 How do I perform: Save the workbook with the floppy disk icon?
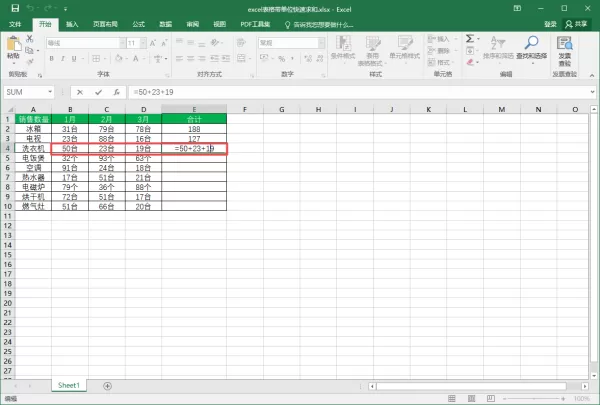pos(15,8)
